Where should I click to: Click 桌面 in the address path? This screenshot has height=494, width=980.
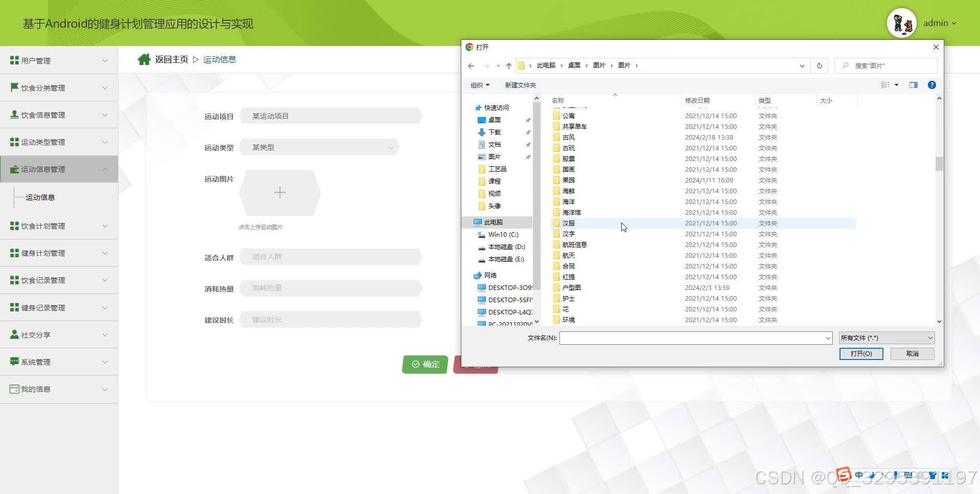(574, 65)
